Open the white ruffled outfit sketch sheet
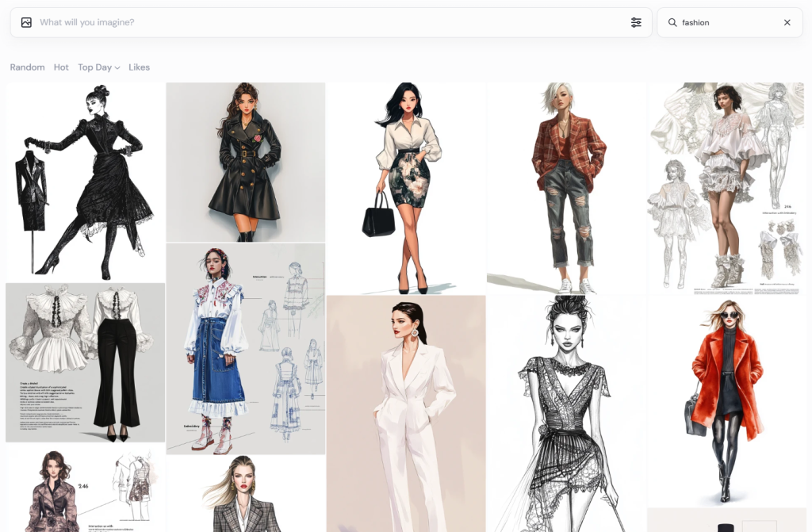Viewport: 812px width, 532px height. point(726,188)
